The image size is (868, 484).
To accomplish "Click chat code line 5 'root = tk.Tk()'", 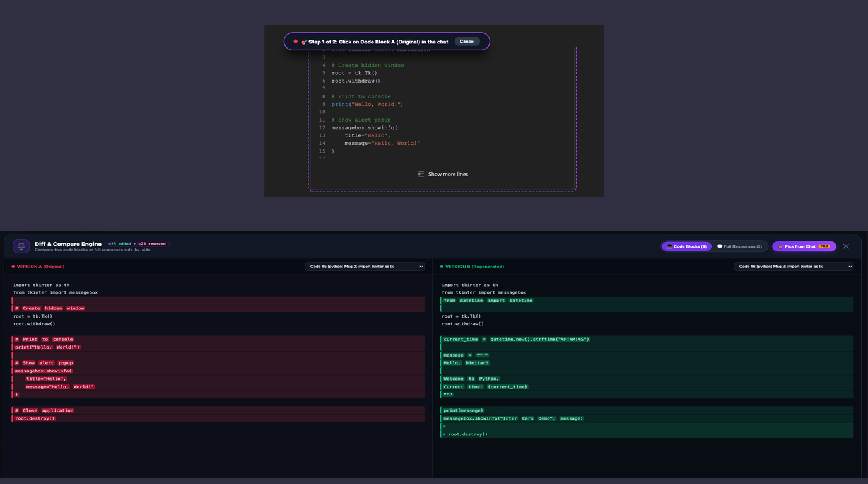I will tap(355, 73).
